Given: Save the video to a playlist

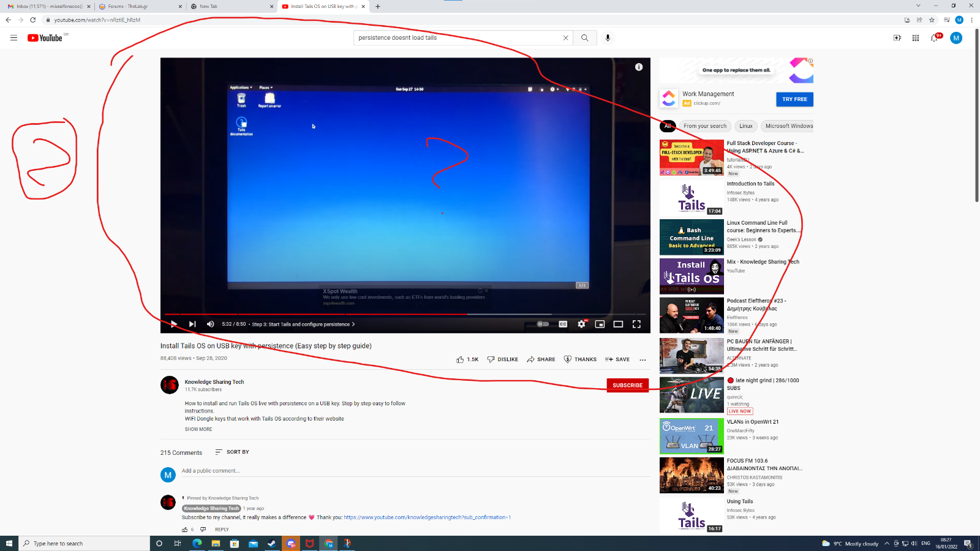Looking at the screenshot, I should click(x=617, y=359).
